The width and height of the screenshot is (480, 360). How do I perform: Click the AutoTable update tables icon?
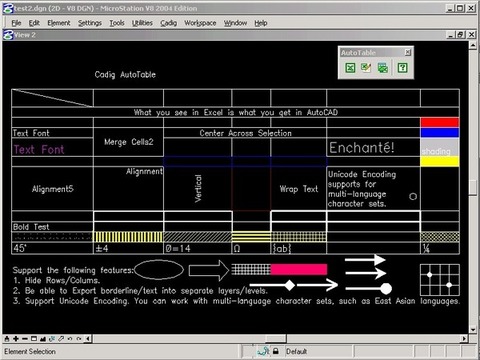coord(383,68)
